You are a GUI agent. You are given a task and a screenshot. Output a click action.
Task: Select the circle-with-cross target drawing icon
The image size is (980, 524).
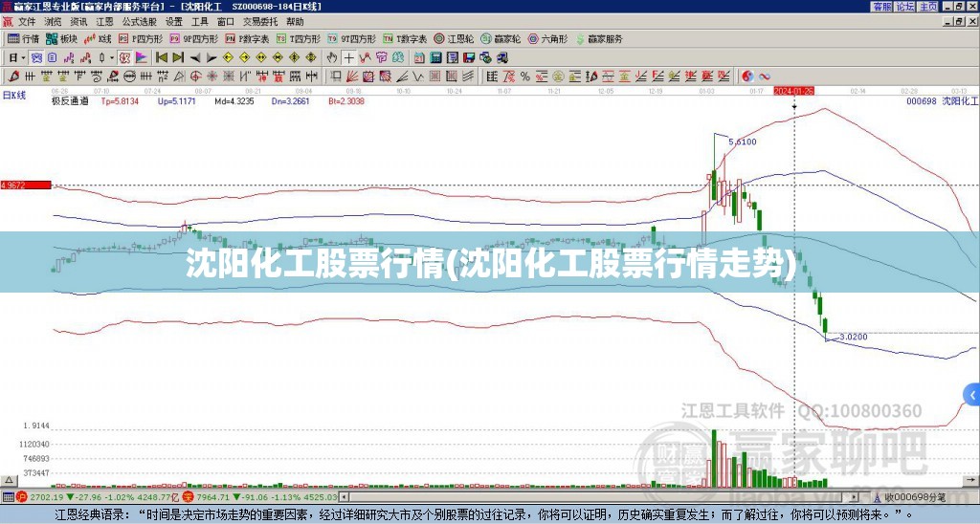(195, 76)
